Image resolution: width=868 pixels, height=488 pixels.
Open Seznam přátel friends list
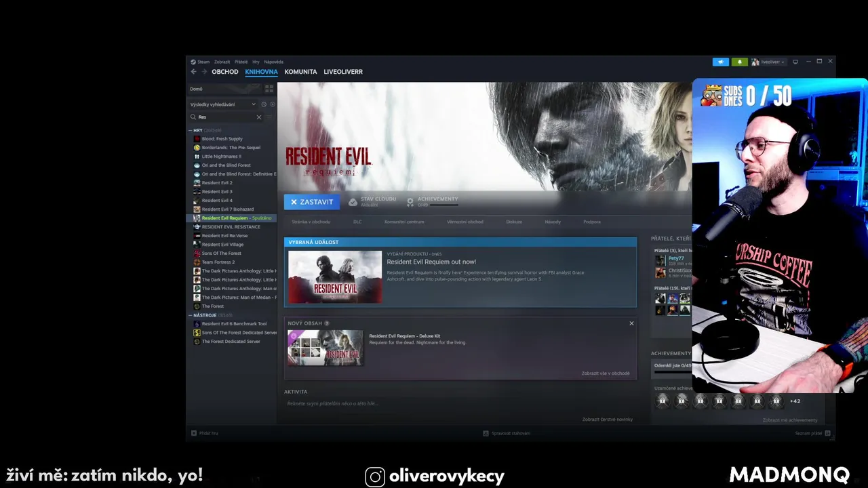[812, 433]
